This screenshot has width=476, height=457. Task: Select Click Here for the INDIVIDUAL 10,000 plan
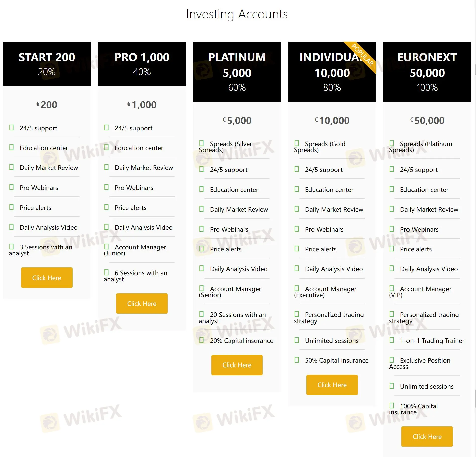click(332, 385)
